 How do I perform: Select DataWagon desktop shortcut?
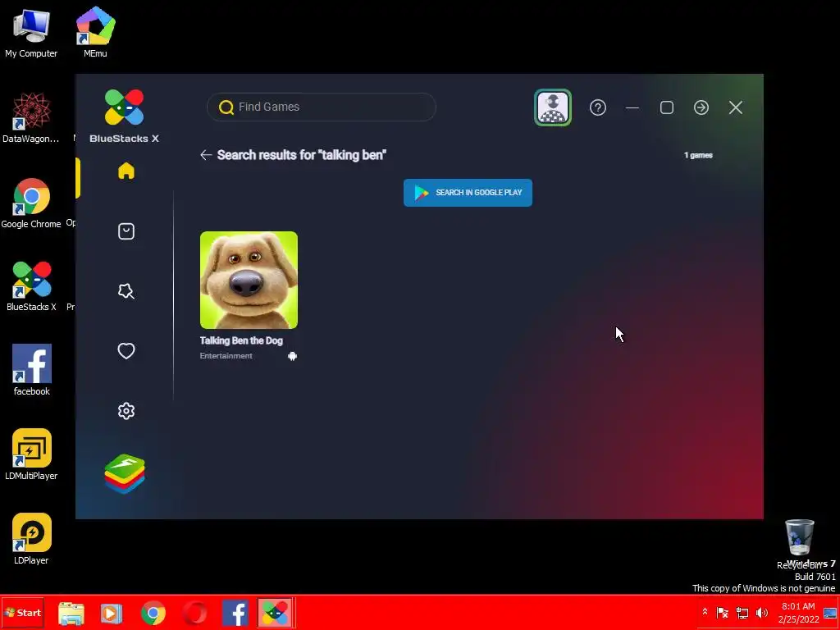tap(31, 118)
